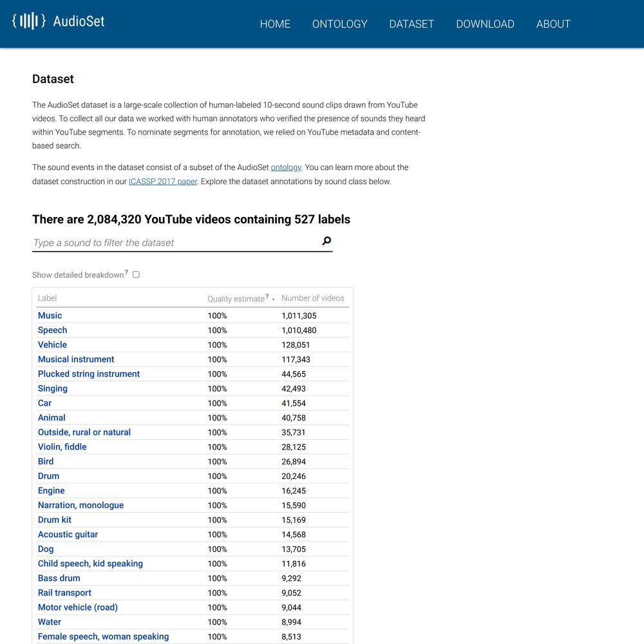Open the Speech label
Image resolution: width=644 pixels, height=644 pixels.
pos(53,330)
